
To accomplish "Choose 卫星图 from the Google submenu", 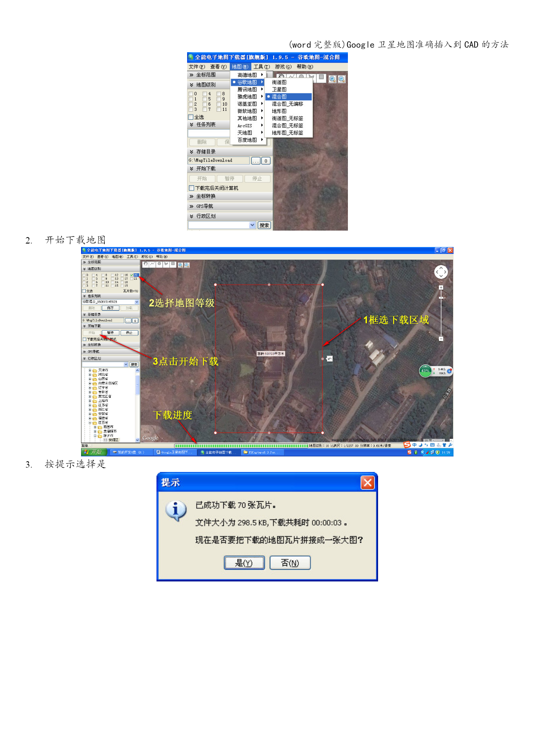I will tap(288, 89).
